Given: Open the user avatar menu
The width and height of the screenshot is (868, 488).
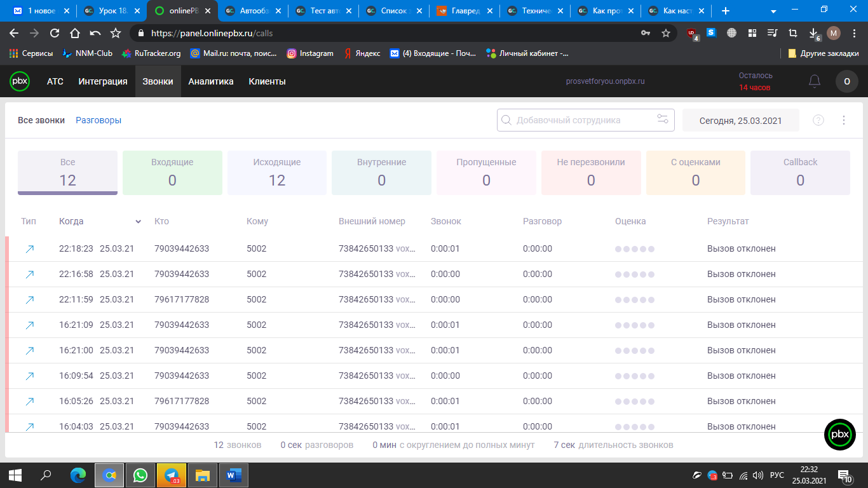Looking at the screenshot, I should 846,81.
